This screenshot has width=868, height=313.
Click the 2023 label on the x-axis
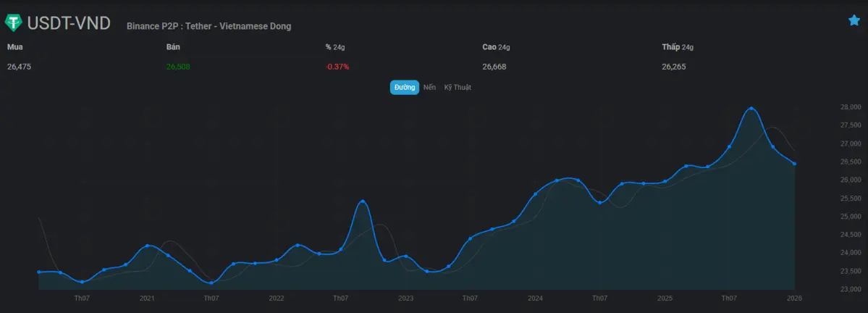pos(405,299)
